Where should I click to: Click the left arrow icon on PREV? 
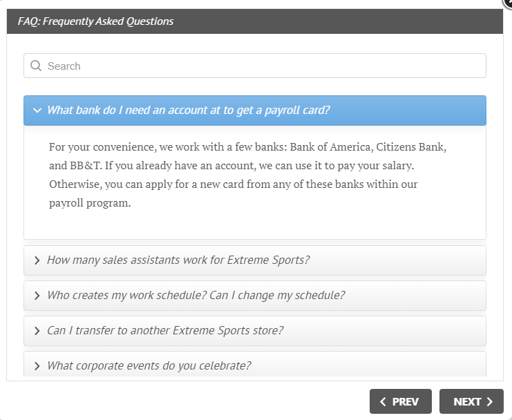tap(383, 401)
